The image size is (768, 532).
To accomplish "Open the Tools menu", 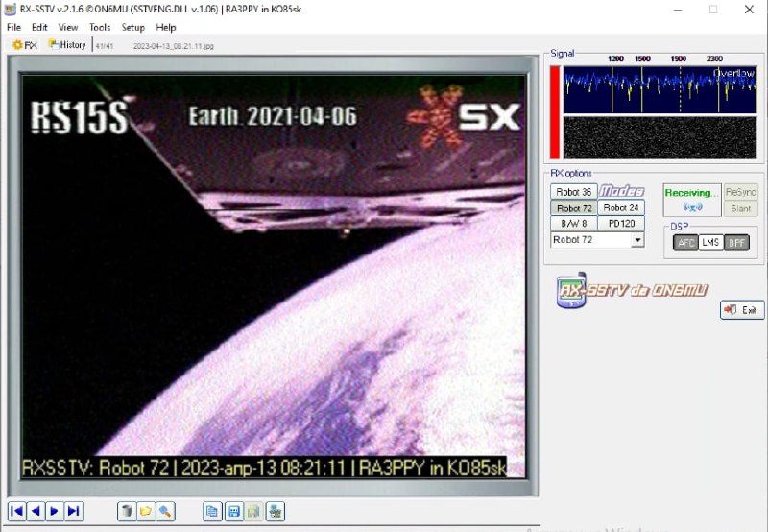I will 100,28.
